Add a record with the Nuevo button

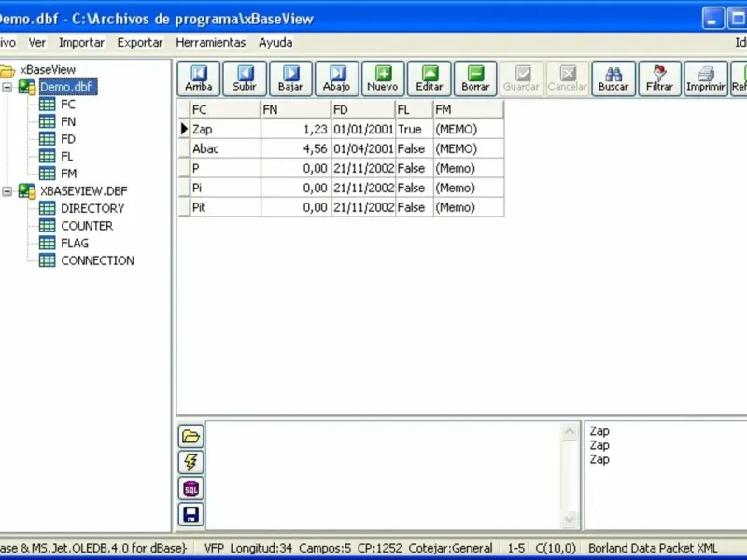tap(383, 78)
